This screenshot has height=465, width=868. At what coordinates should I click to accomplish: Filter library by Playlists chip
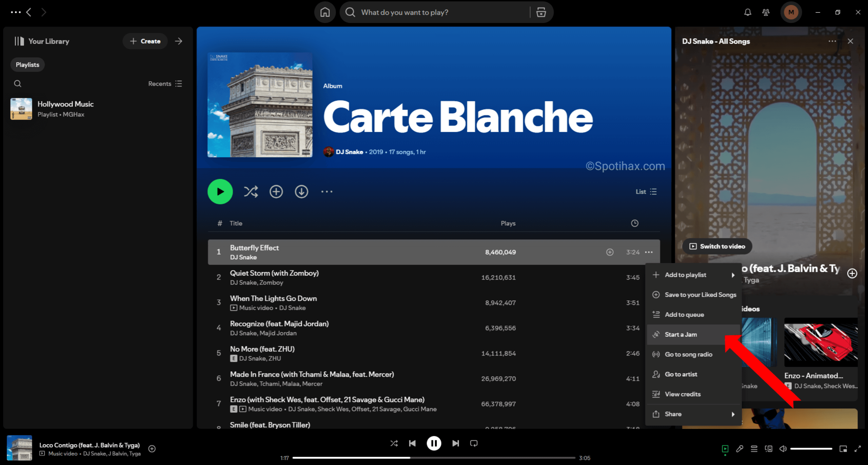(x=27, y=65)
